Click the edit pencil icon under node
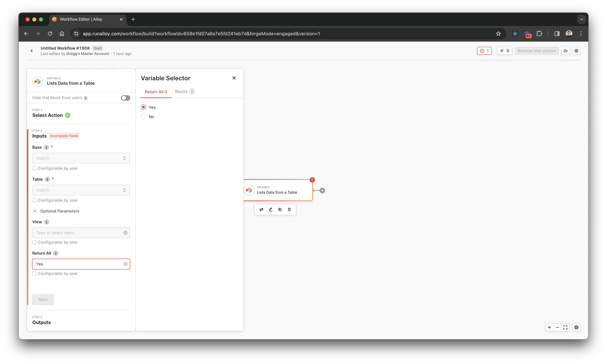The image size is (607, 364). tap(271, 209)
